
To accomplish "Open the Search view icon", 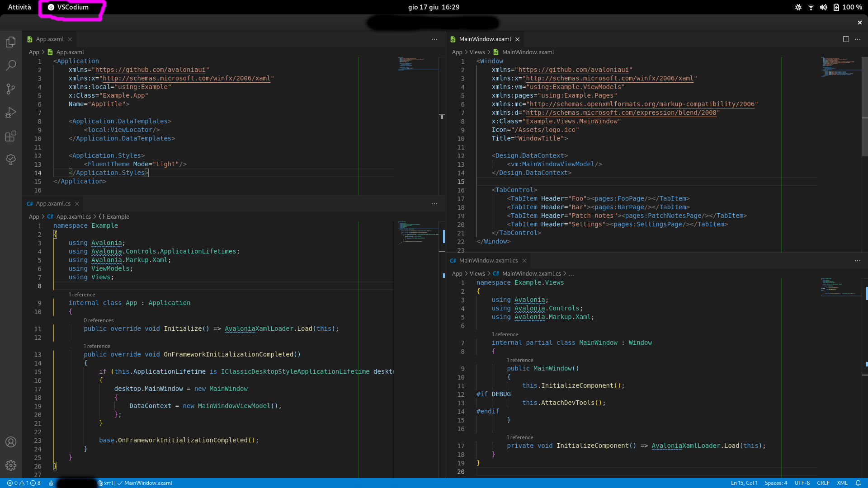I will click(11, 66).
